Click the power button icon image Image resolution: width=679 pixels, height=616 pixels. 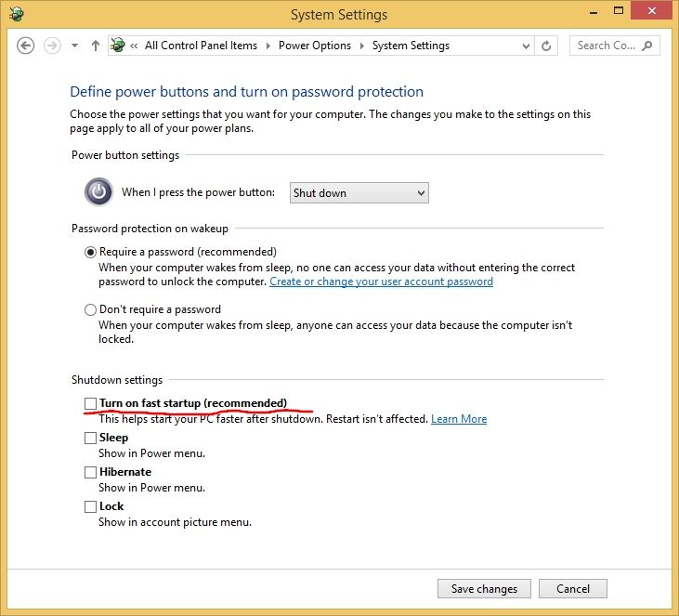pos(98,191)
